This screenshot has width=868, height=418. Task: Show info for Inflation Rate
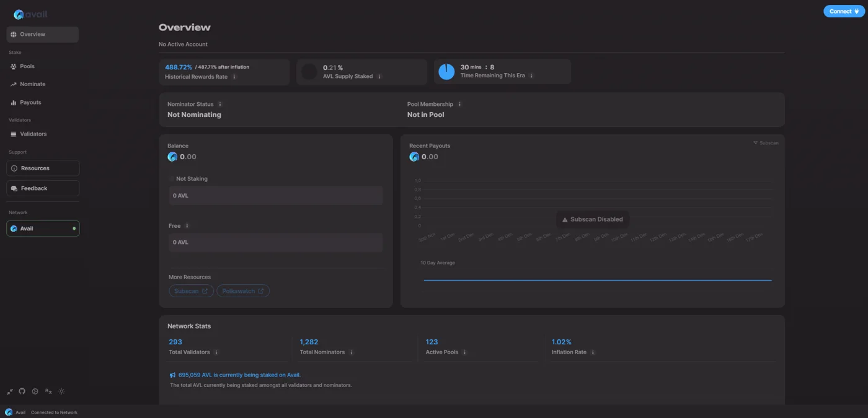coord(593,352)
